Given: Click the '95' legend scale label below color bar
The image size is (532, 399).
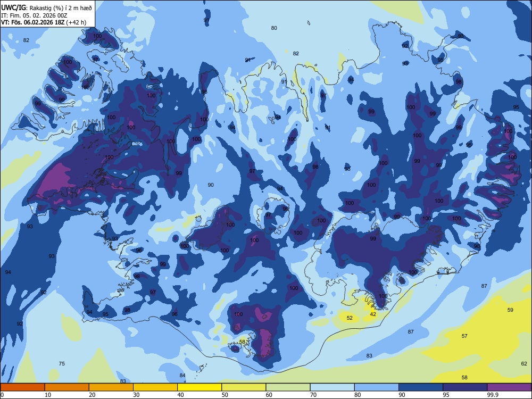Looking at the screenshot, I should (x=446, y=395).
